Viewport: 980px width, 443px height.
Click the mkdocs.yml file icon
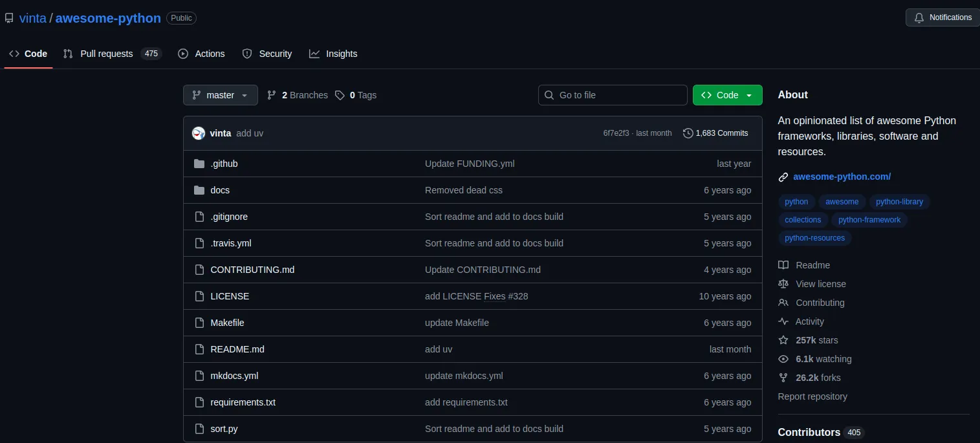click(199, 376)
